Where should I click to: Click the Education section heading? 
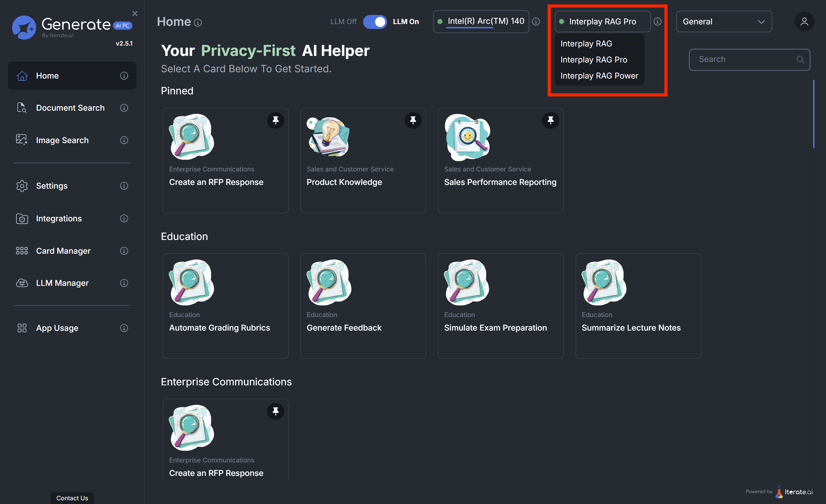click(x=184, y=236)
